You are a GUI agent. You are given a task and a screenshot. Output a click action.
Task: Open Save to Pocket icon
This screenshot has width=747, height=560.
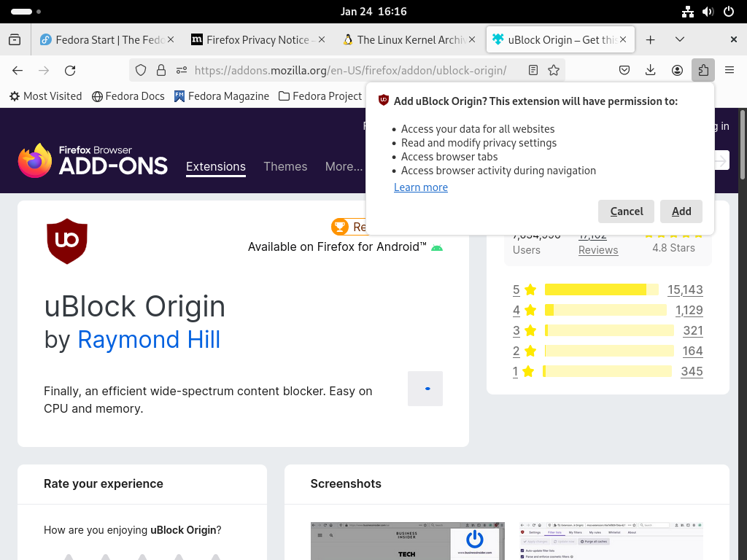coord(624,71)
